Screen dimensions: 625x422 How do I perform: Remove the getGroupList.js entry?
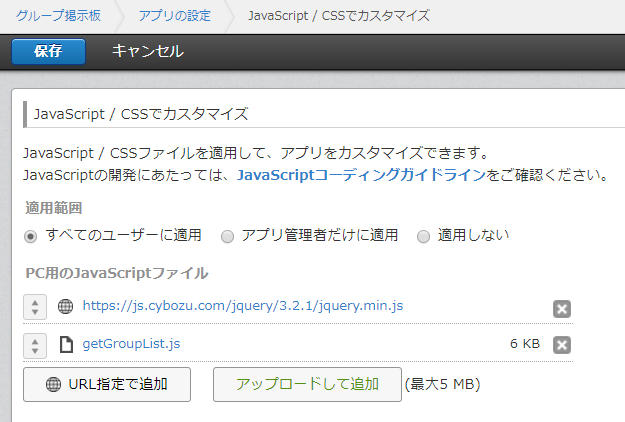(x=562, y=345)
